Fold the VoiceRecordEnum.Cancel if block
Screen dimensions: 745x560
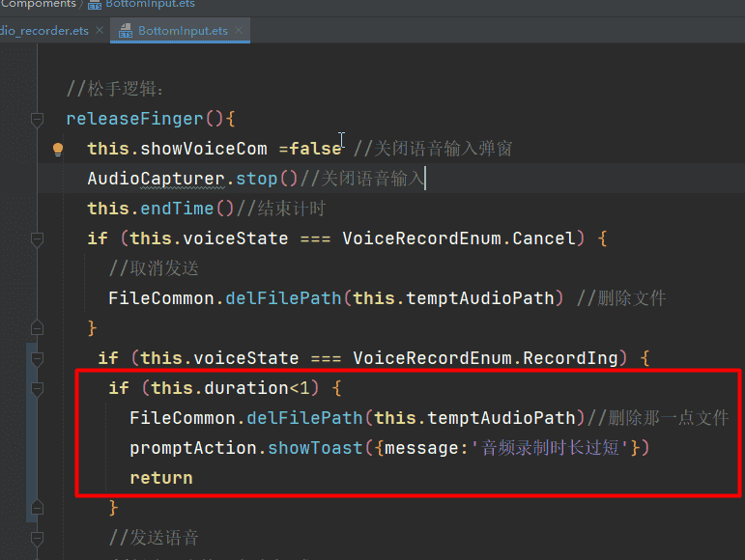click(37, 238)
